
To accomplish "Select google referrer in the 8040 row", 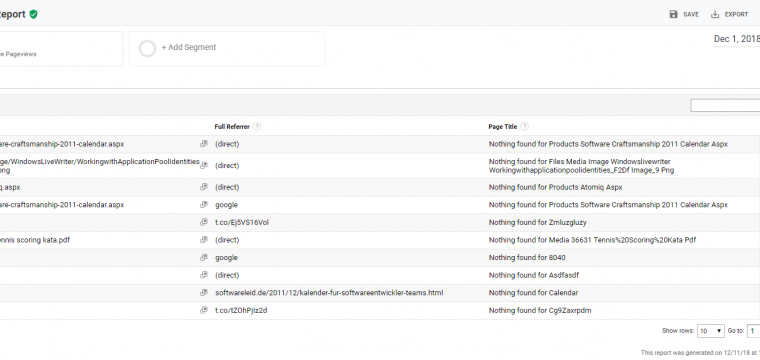I will [226, 258].
